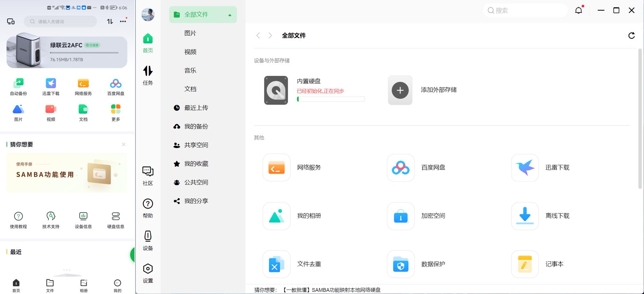
Task: Click the vertical scrollbar of file panel
Action: click(x=640, y=119)
